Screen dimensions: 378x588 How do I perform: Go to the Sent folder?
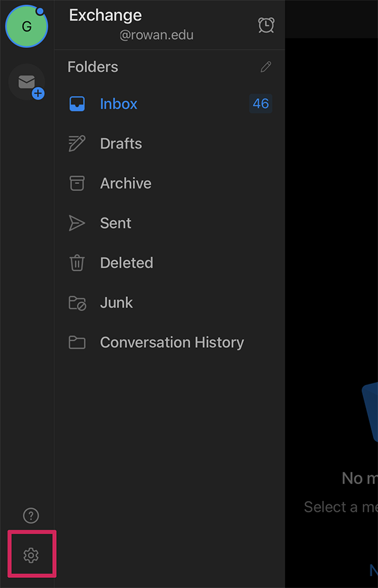point(116,223)
